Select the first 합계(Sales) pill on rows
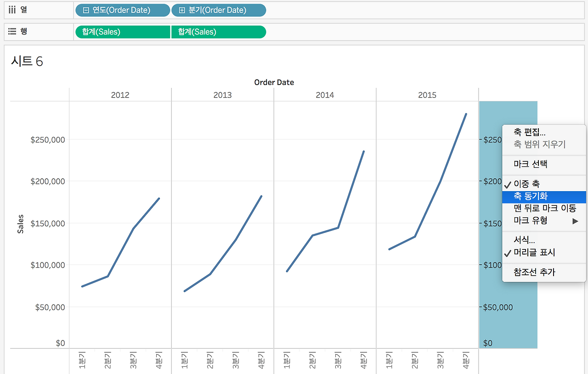The width and height of the screenshot is (588, 374). [123, 32]
